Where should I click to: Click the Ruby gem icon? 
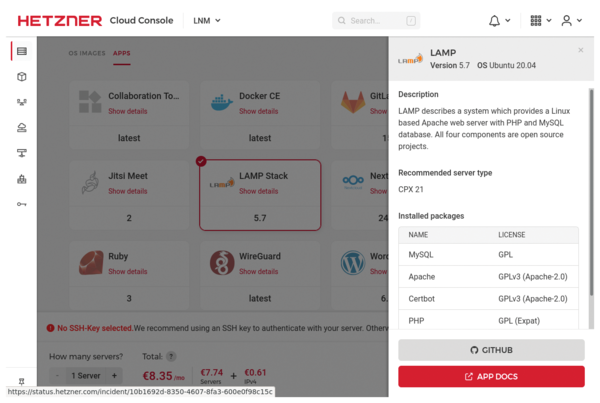click(x=91, y=263)
